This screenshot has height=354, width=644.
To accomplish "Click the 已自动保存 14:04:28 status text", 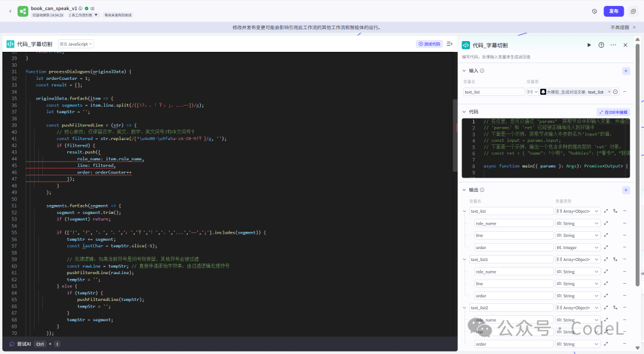I will click(48, 15).
